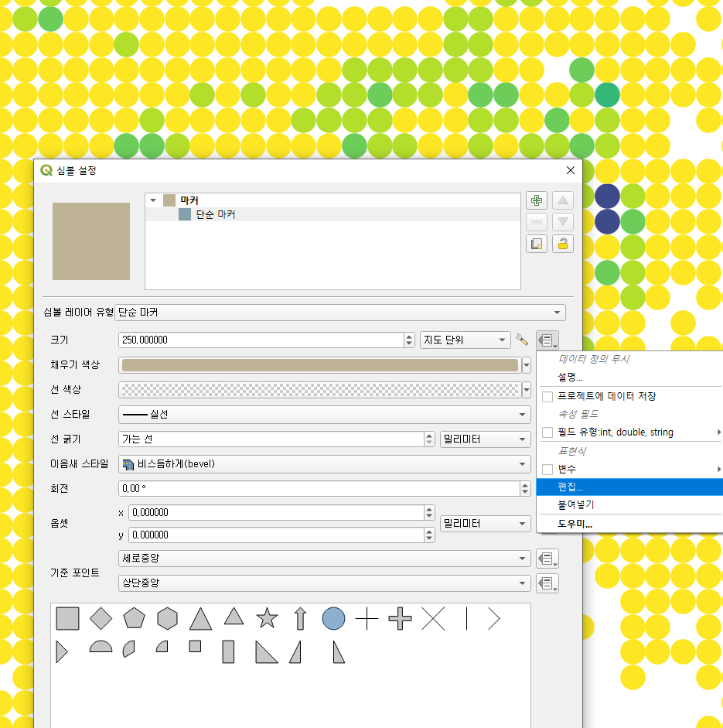This screenshot has height=728, width=723.
Task: Select the filled plus cross marker shape
Action: point(400,618)
